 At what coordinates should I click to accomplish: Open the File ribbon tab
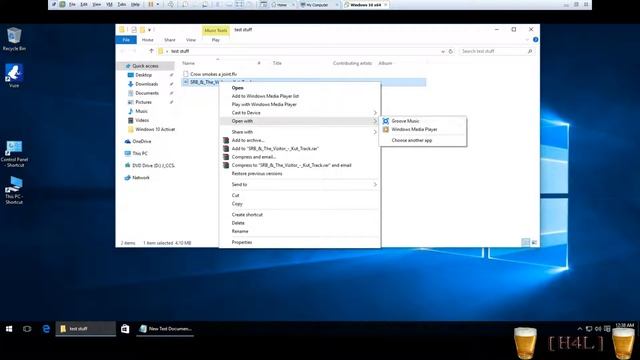click(126, 40)
